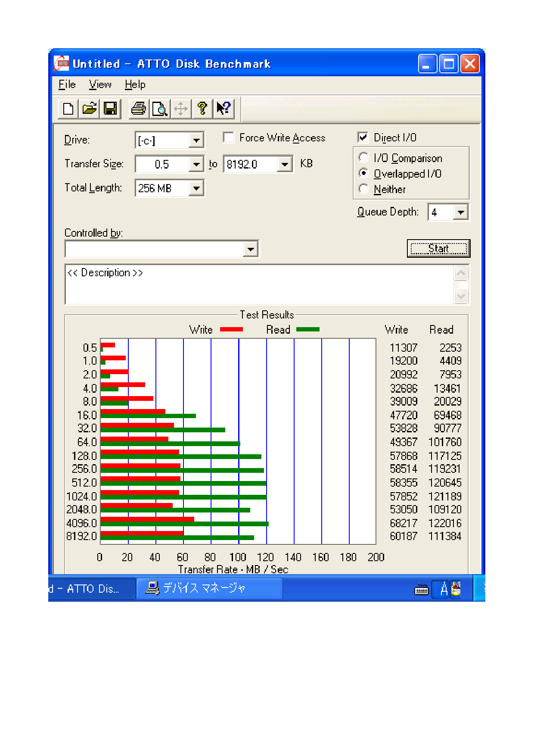
Task: Open the File menu
Action: click(67, 84)
